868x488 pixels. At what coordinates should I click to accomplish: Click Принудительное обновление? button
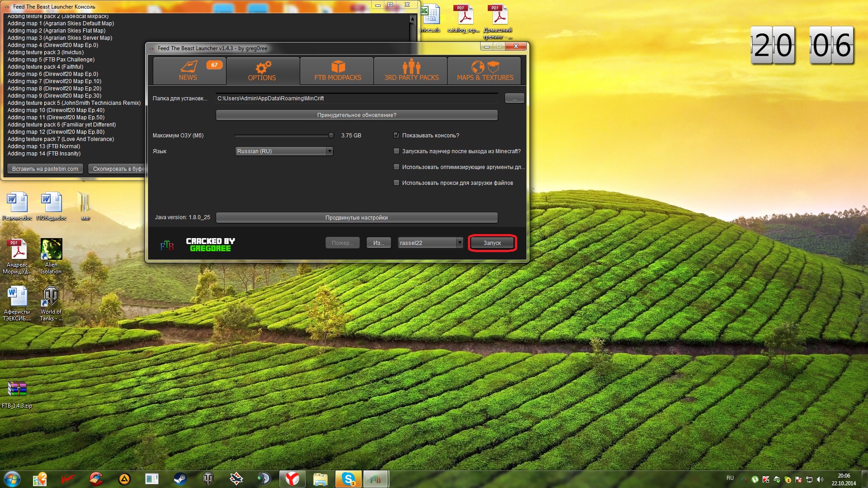pos(357,115)
